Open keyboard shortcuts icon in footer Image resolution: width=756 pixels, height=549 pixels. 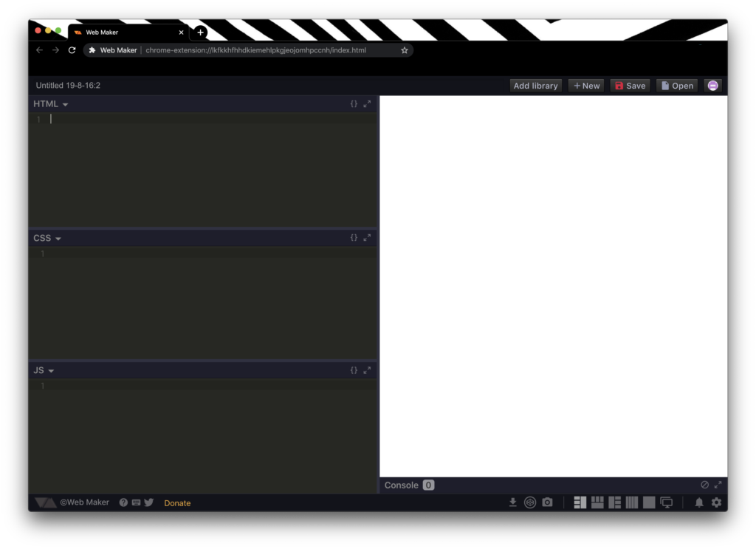(x=136, y=502)
